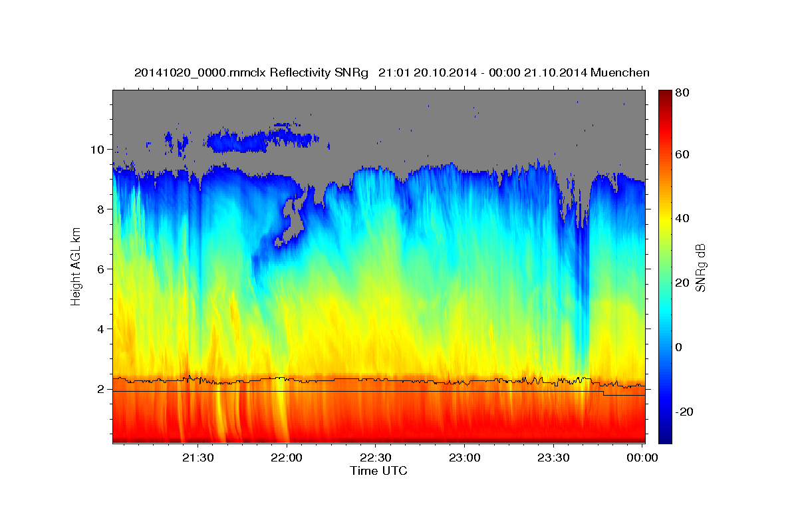Click the 'Height AGL km' axis label
The image size is (798, 532).
tap(76, 266)
